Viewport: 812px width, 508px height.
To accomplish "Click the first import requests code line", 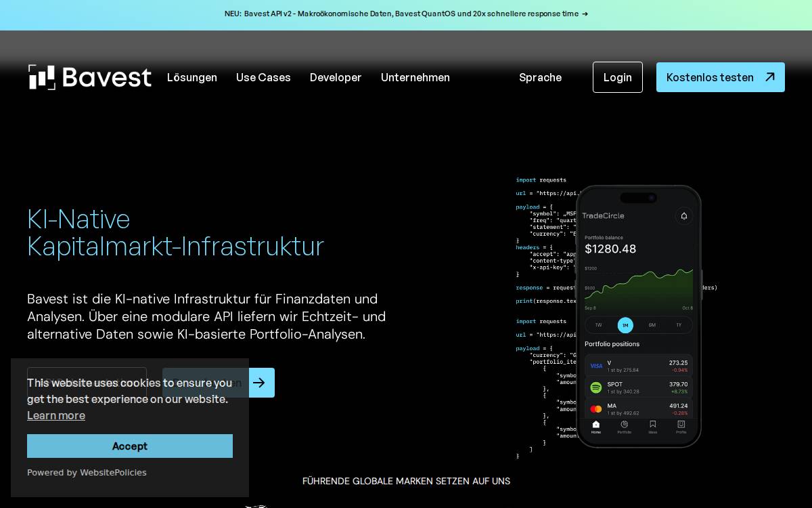I will [x=541, y=179].
